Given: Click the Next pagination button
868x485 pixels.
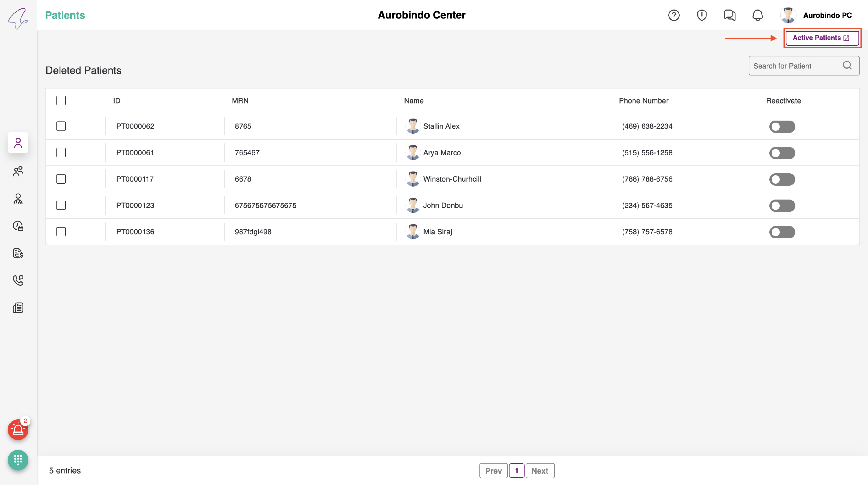Looking at the screenshot, I should click(x=540, y=471).
